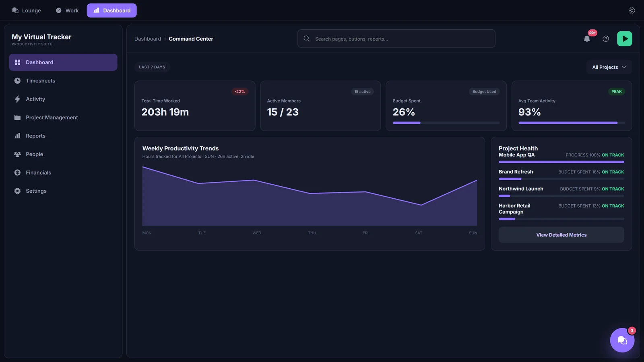Click the Activity lightning bolt icon
Viewport: 644px width, 362px height.
[x=17, y=99]
